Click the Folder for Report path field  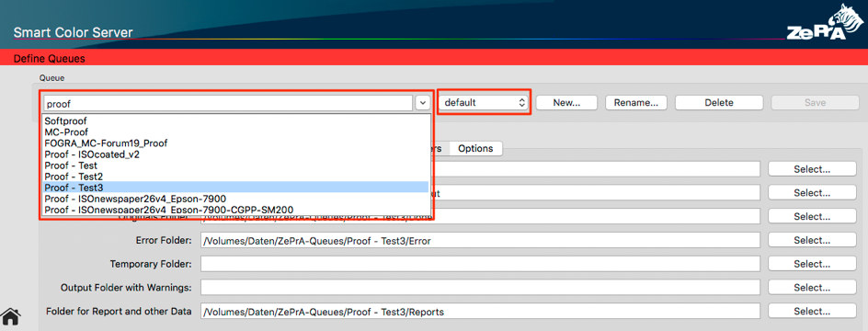click(480, 312)
